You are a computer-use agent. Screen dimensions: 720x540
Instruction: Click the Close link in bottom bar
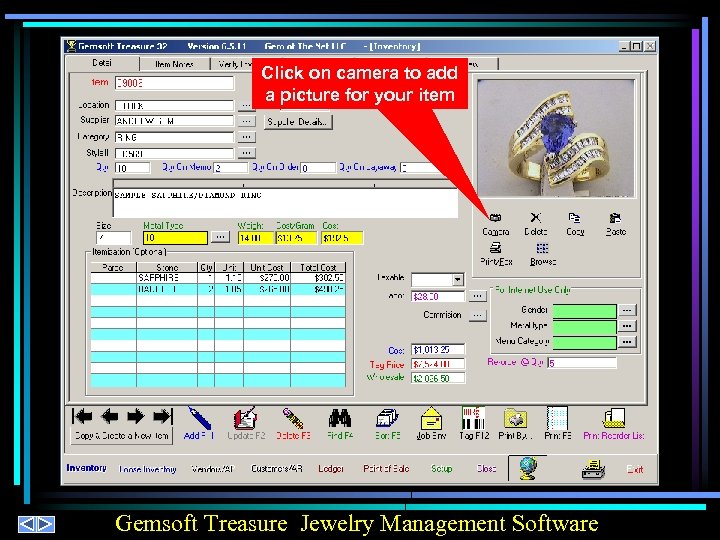[486, 469]
